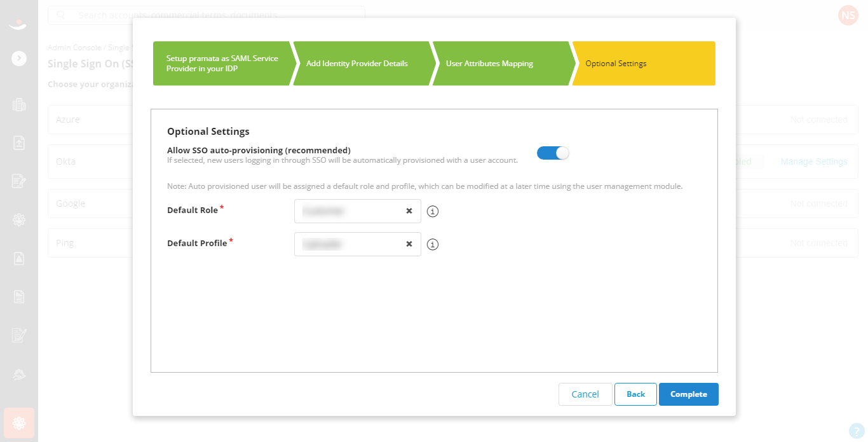This screenshot has width=868, height=442.
Task: Click the Complete button
Action: click(x=689, y=394)
